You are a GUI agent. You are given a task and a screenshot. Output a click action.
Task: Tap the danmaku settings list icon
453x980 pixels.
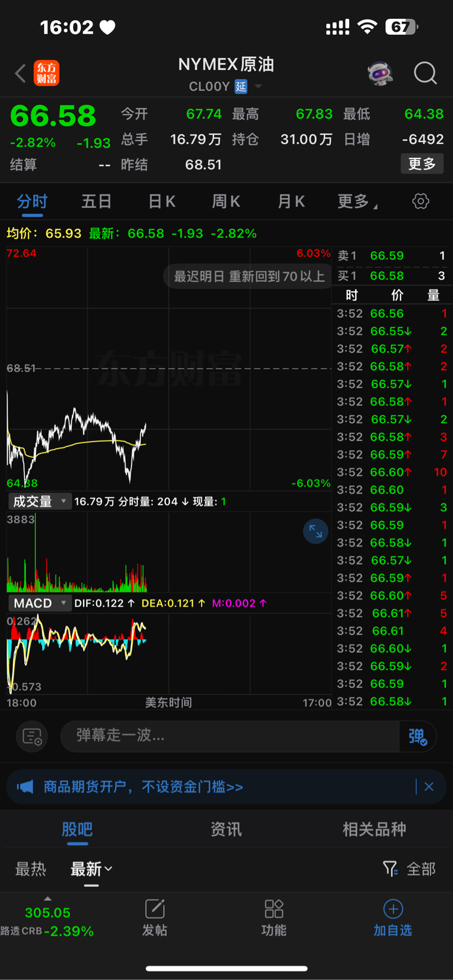[32, 736]
